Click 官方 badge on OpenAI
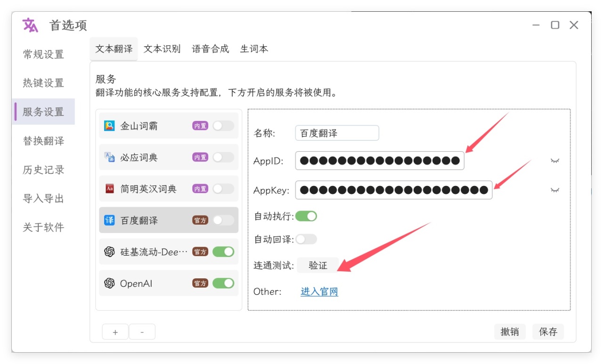603x364 pixels. pos(200,283)
